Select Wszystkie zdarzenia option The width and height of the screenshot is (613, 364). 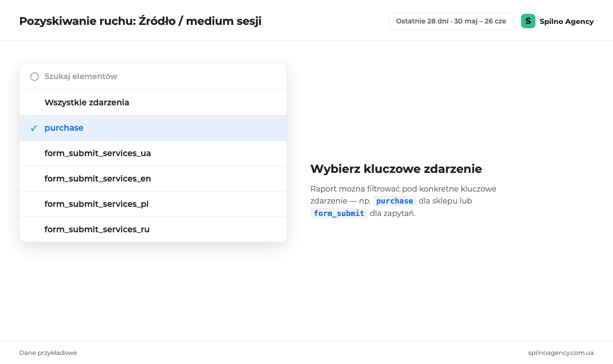(x=153, y=102)
